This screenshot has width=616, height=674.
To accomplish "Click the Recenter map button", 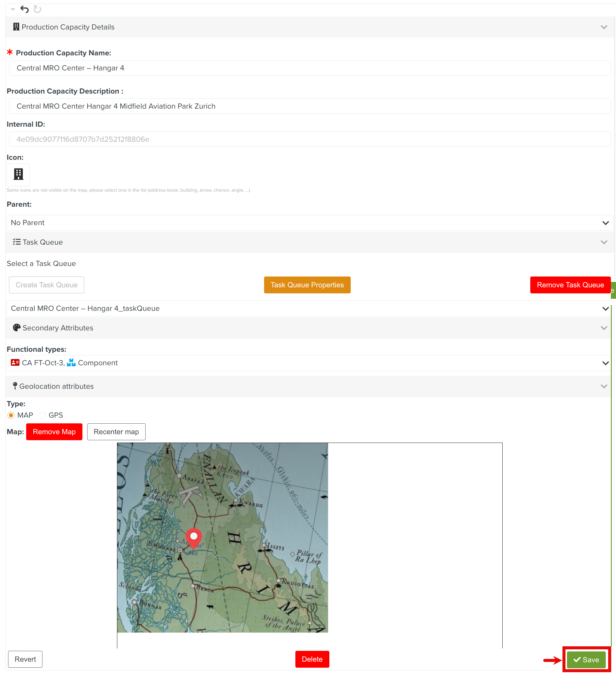I will pyautogui.click(x=116, y=432).
